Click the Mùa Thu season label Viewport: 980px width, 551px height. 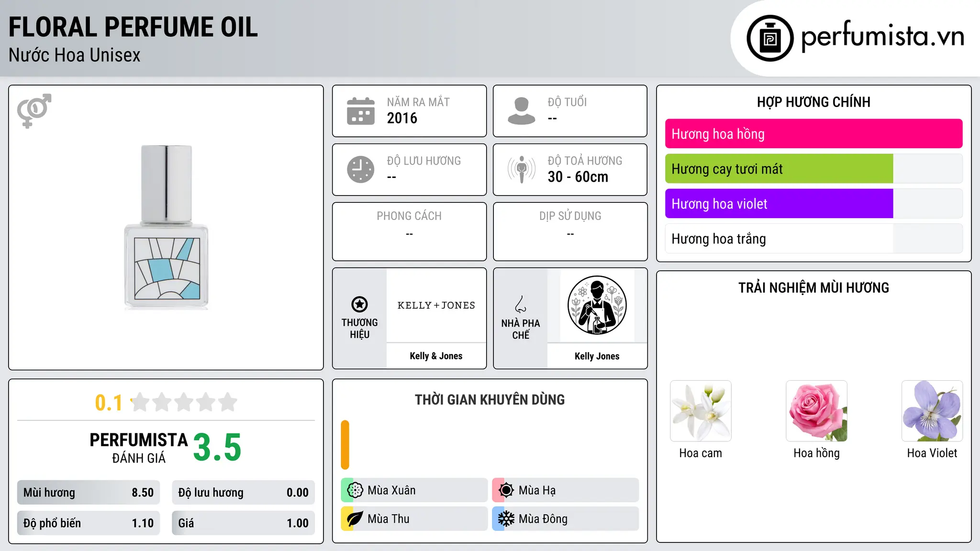388,519
